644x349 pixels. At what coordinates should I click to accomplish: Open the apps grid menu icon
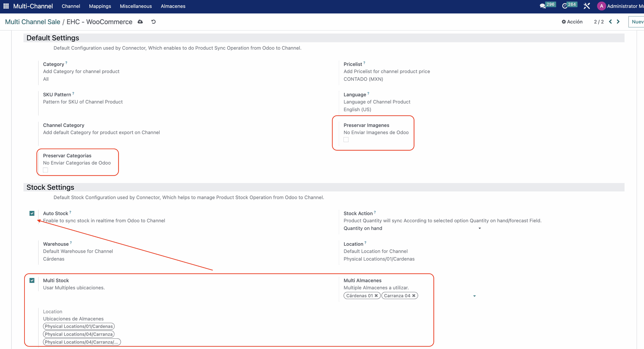point(6,6)
